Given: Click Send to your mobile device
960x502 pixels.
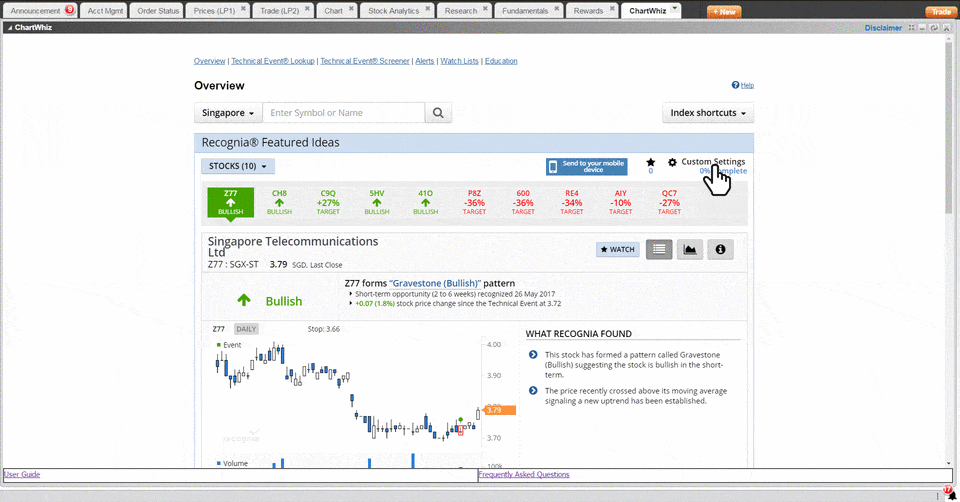Looking at the screenshot, I should pos(586,166).
